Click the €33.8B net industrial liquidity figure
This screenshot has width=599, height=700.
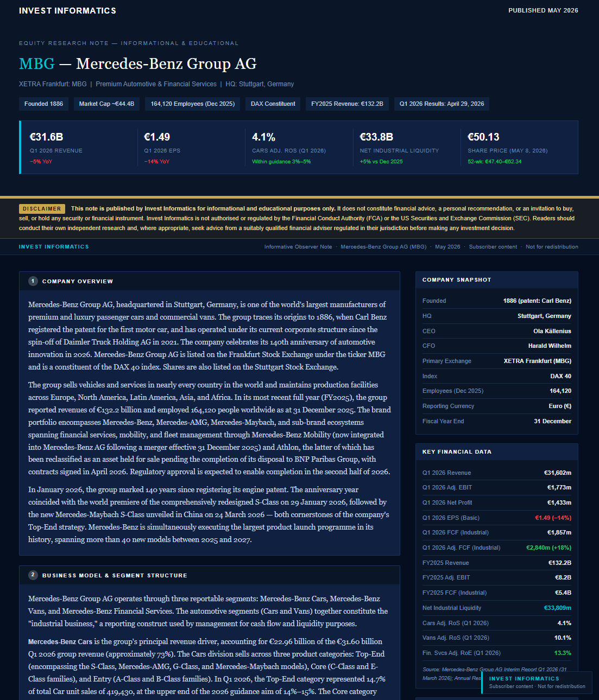pos(376,137)
